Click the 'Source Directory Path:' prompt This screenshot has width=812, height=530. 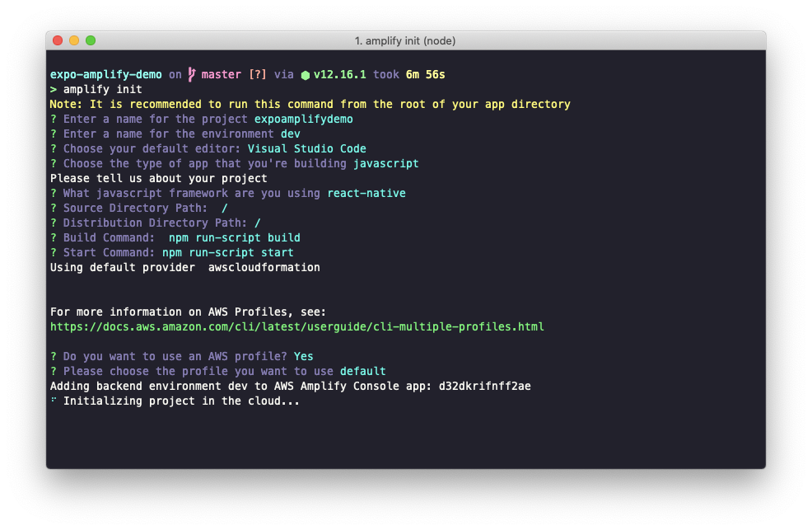(135, 209)
